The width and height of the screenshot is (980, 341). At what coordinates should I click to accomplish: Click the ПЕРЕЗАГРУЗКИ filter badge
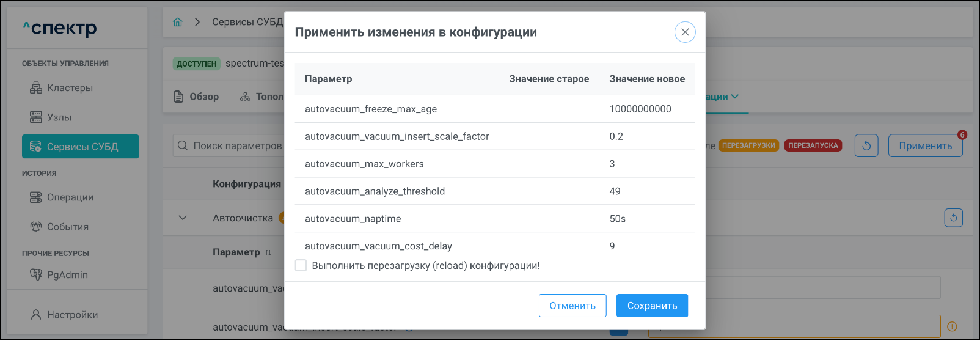pyautogui.click(x=748, y=145)
